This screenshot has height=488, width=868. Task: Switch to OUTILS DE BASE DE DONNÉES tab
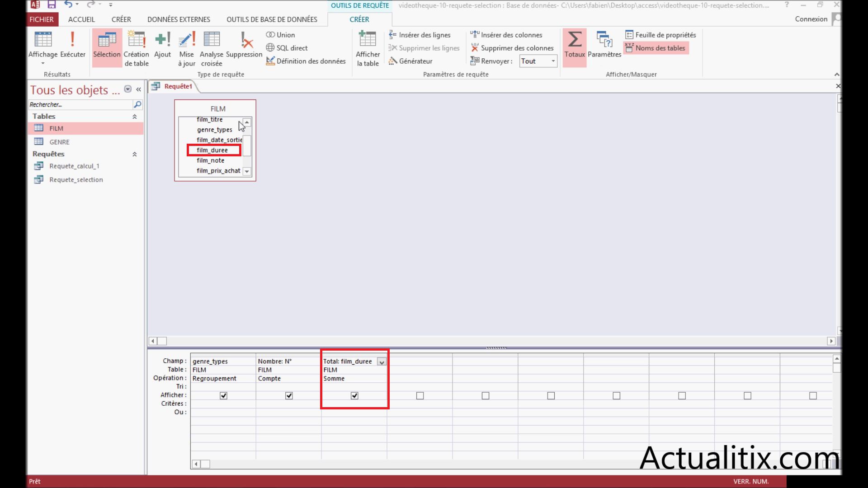pyautogui.click(x=272, y=19)
